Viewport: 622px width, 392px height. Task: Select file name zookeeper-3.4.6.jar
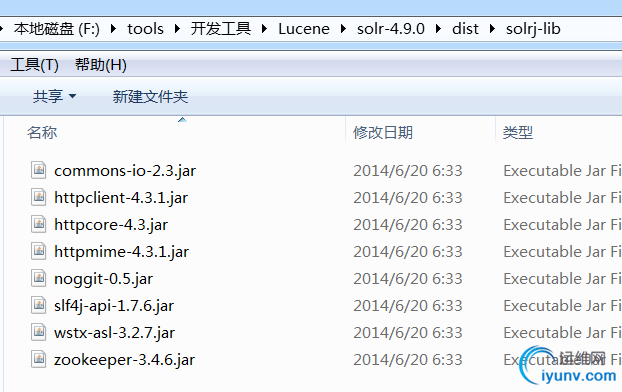[x=125, y=360]
